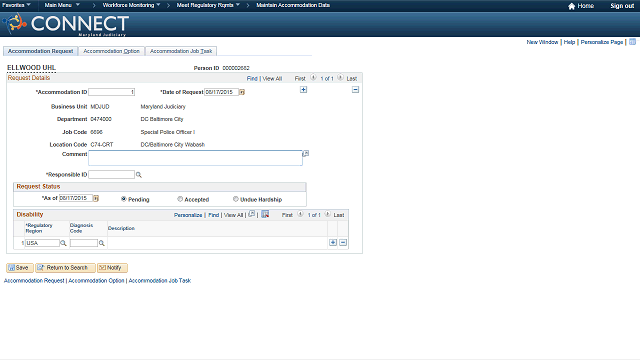640x360 pixels.
Task: Expand the Comment field pop-out editor
Action: 306,153
